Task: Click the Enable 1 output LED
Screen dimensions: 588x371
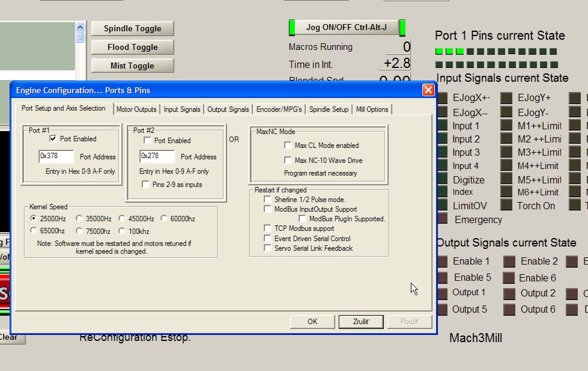Action: coord(443,262)
